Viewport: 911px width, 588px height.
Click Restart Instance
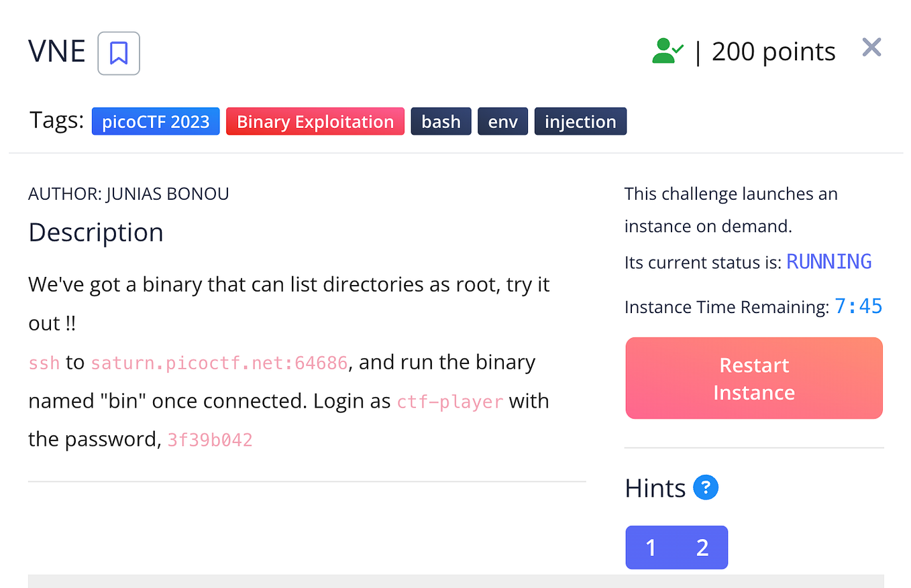pos(753,377)
